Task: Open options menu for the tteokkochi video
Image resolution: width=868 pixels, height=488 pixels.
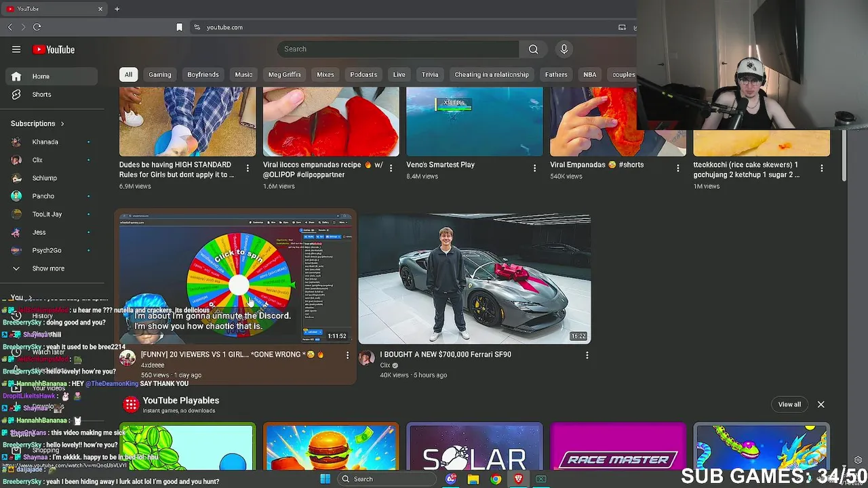Action: tap(821, 168)
